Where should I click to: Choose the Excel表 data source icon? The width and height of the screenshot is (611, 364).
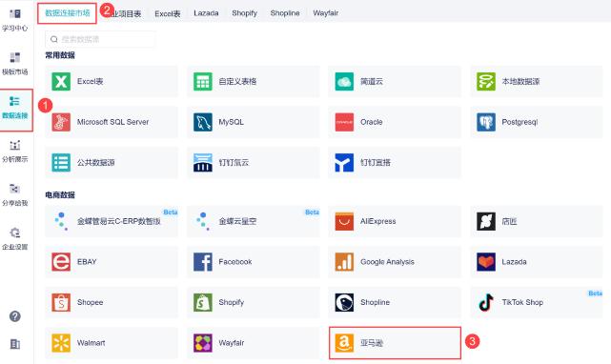pos(61,81)
